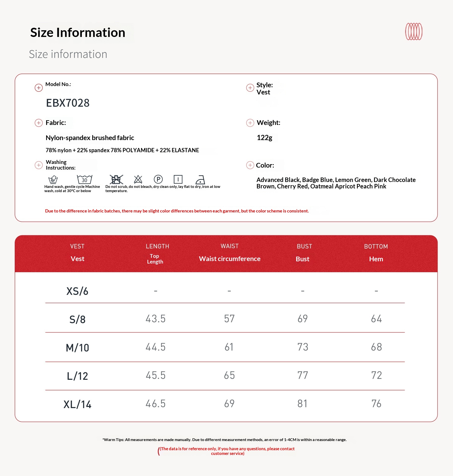Select the M/10 size row label

pos(77,348)
